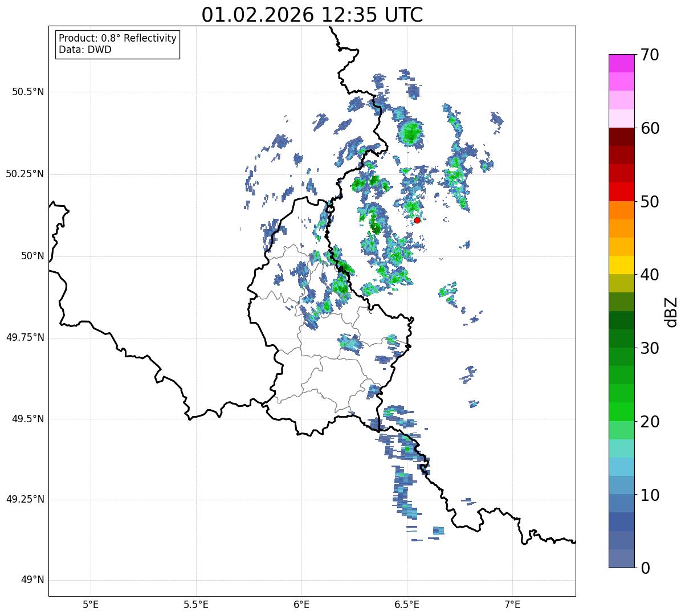Click the orange swatch just below 50
Image resolution: width=685 pixels, height=616 pixels.
point(621,210)
